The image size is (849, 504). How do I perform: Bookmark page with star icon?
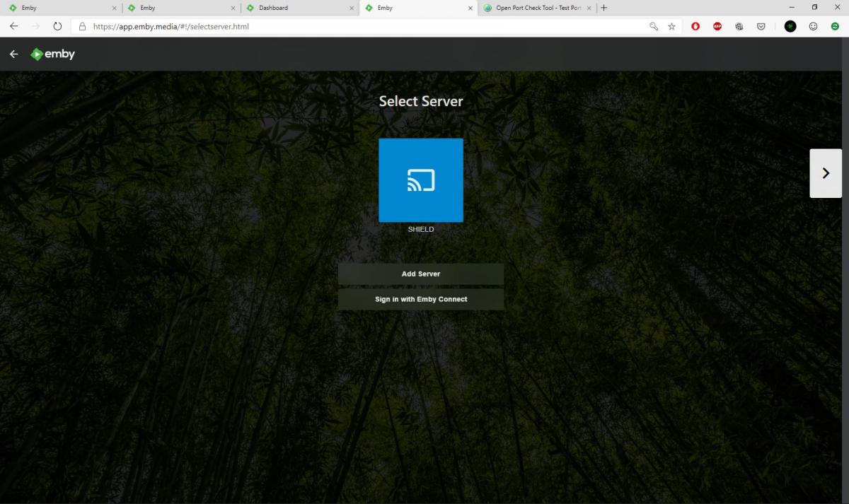(x=671, y=27)
